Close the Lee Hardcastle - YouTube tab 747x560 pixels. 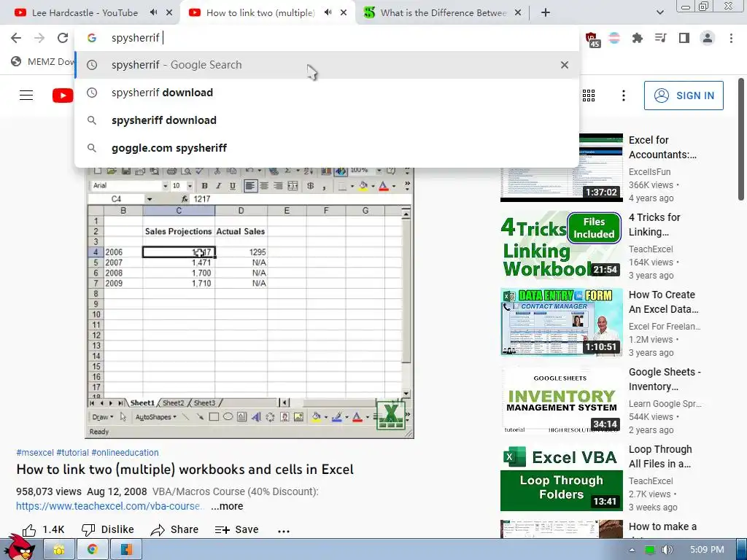point(169,13)
